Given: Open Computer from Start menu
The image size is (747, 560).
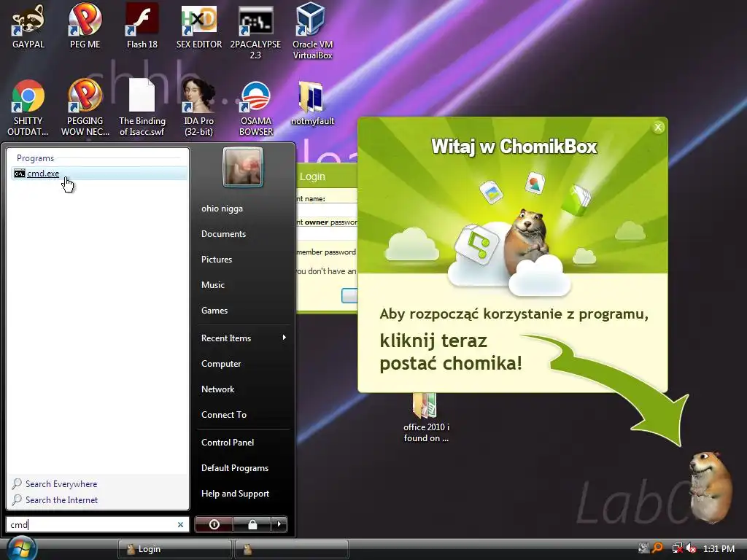Looking at the screenshot, I should pyautogui.click(x=221, y=364).
